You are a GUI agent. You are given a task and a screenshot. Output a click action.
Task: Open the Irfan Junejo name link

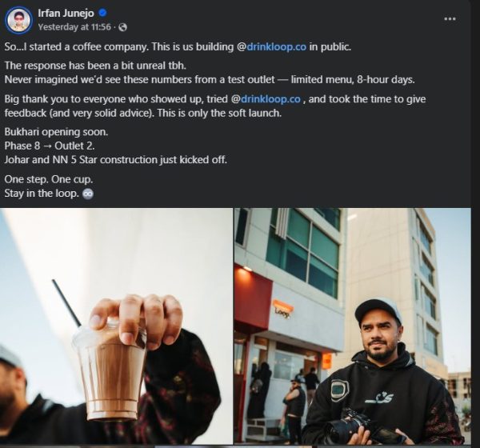tap(66, 13)
